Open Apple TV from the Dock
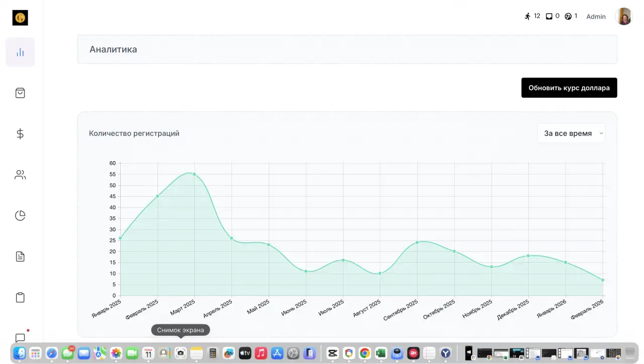This screenshot has height=364, width=644. point(245,353)
